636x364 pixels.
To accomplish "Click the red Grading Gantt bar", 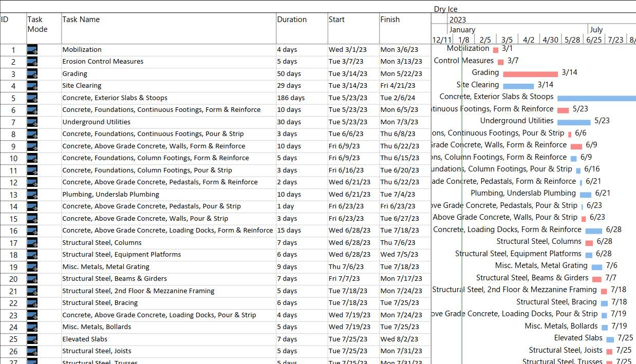I will [530, 74].
